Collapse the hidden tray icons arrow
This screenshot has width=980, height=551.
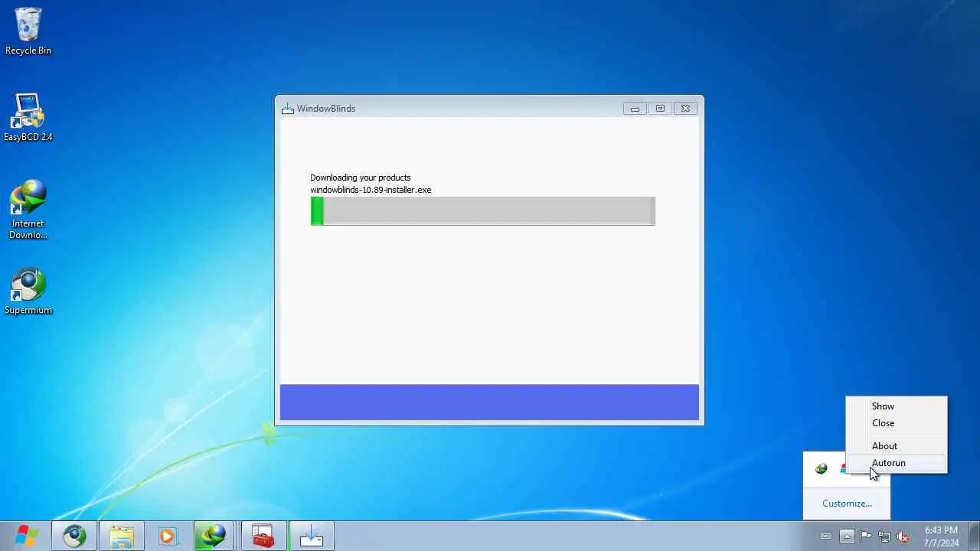[847, 536]
